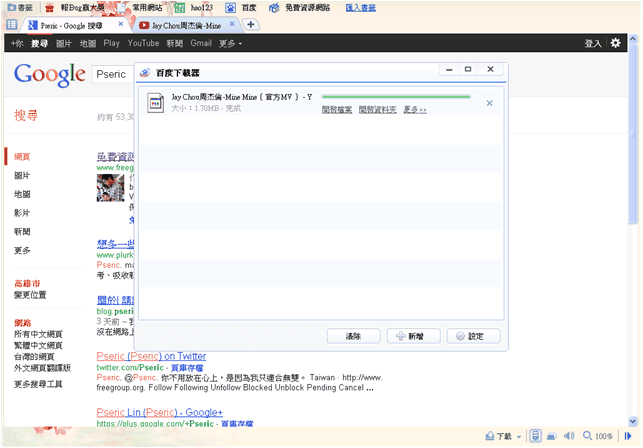Open Gmail in Google top bar

click(x=201, y=43)
